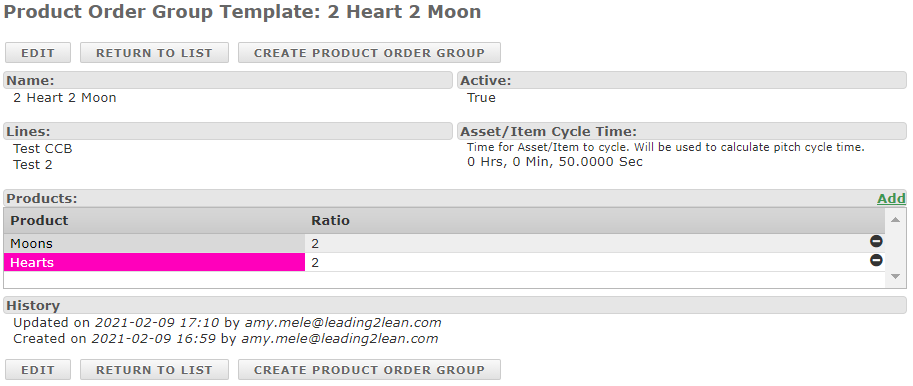Click the bottom RETURN TO LIST button
Image resolution: width=913 pixels, height=386 pixels.
coord(154,370)
